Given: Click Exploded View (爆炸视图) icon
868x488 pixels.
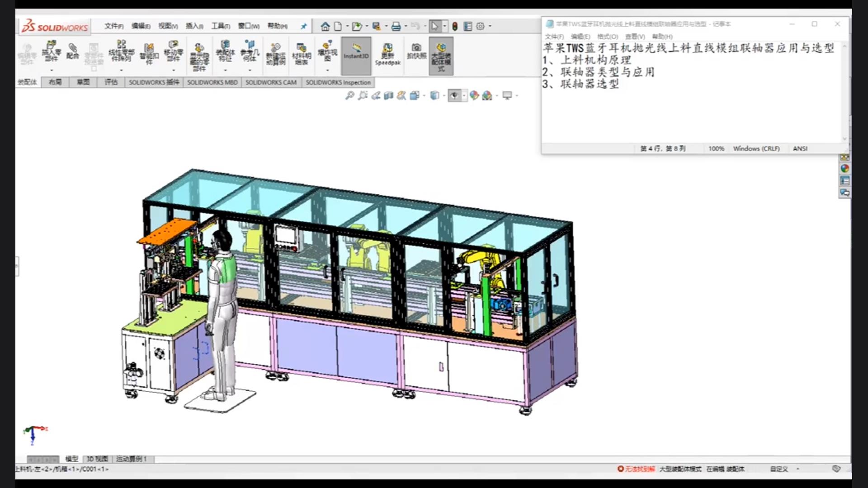Looking at the screenshot, I should tap(327, 51).
